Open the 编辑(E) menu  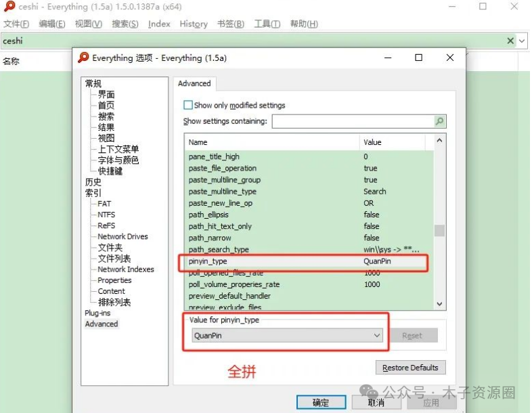pos(52,24)
